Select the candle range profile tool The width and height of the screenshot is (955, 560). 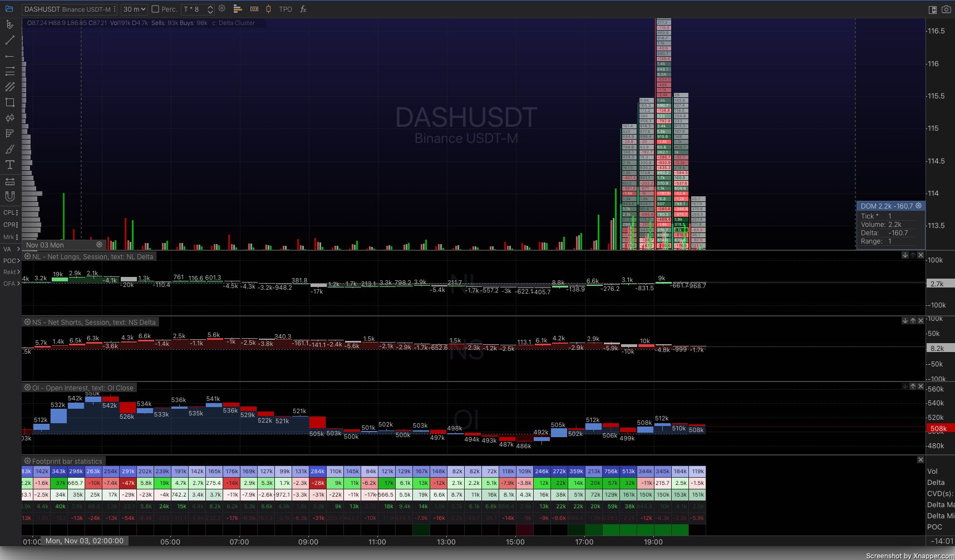point(9,118)
